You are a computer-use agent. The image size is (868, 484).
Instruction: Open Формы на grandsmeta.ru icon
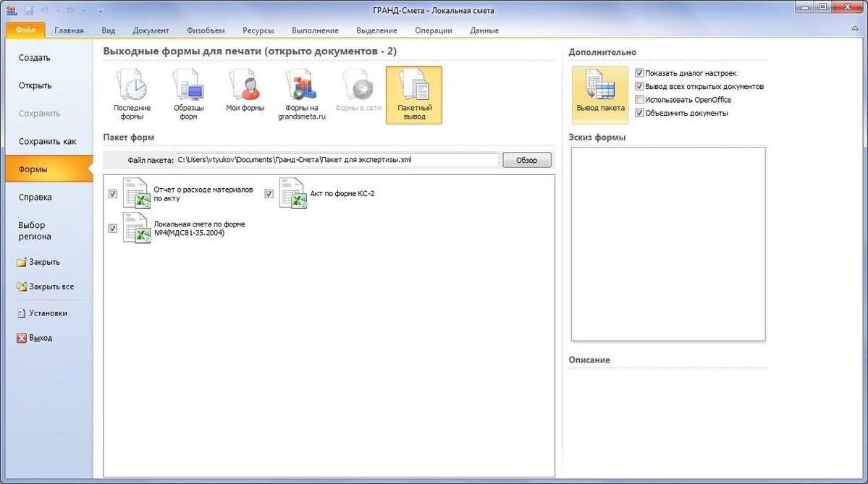(x=302, y=95)
